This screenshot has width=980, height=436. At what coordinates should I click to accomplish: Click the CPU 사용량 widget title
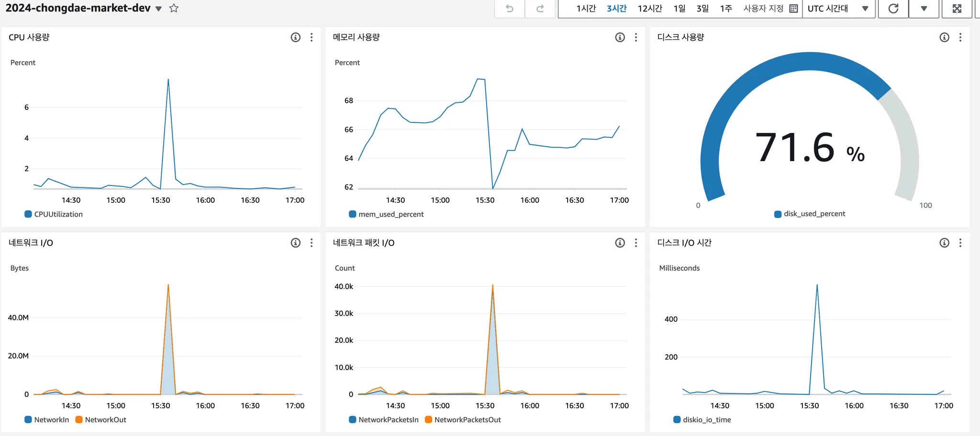[29, 37]
